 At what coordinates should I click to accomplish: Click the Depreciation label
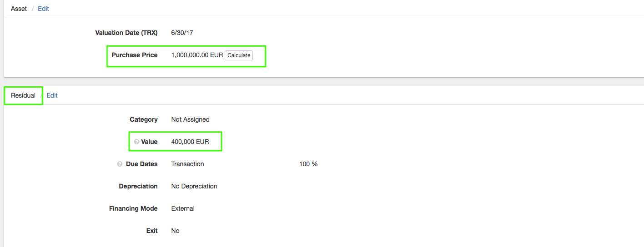point(138,186)
